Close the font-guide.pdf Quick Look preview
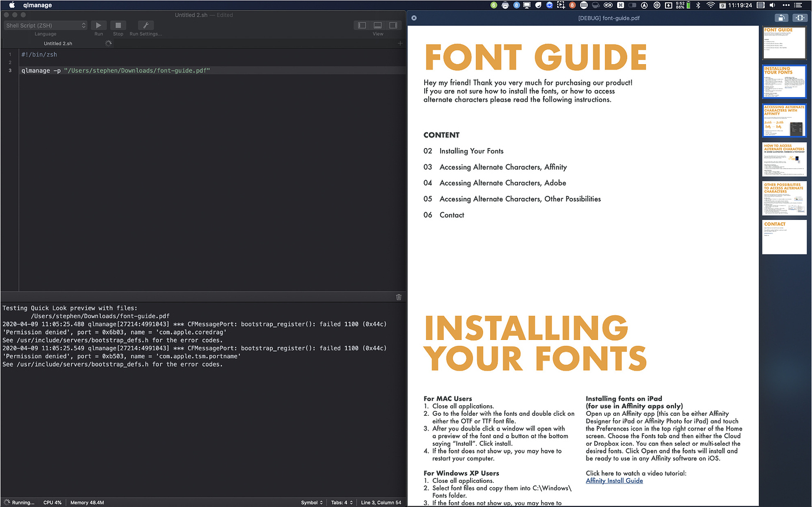 pyautogui.click(x=414, y=18)
